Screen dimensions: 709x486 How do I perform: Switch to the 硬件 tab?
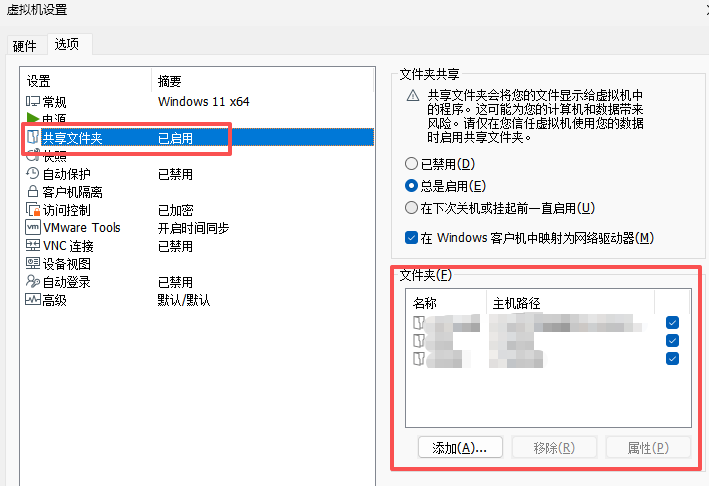pyautogui.click(x=25, y=46)
